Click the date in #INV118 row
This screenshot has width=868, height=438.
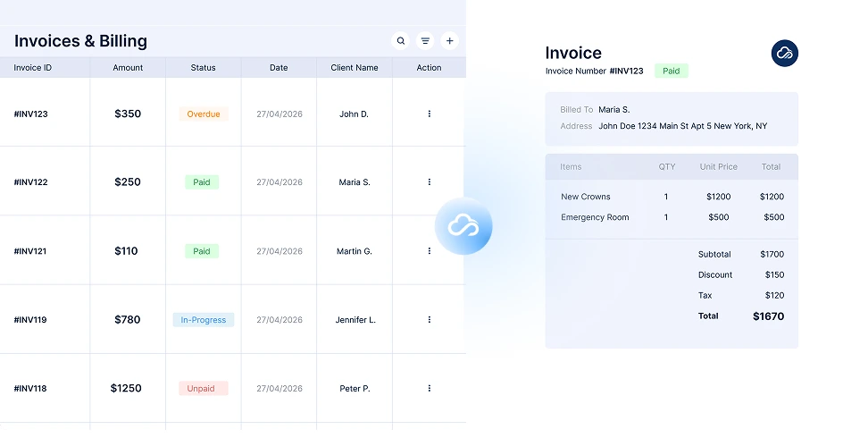pos(280,388)
